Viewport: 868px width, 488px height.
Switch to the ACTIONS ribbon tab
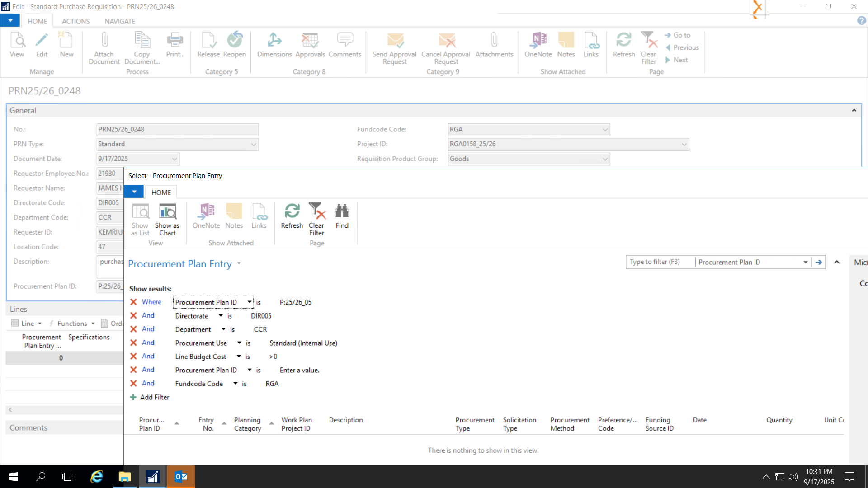[x=75, y=21]
